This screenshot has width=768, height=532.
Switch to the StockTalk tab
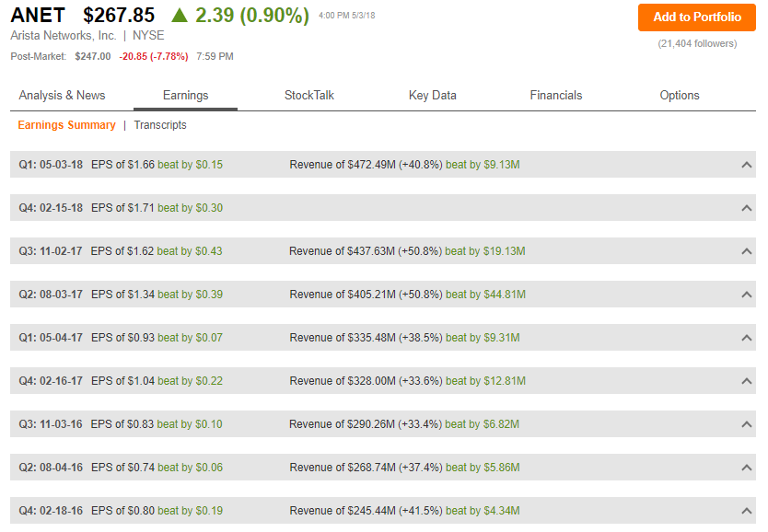pos(309,96)
